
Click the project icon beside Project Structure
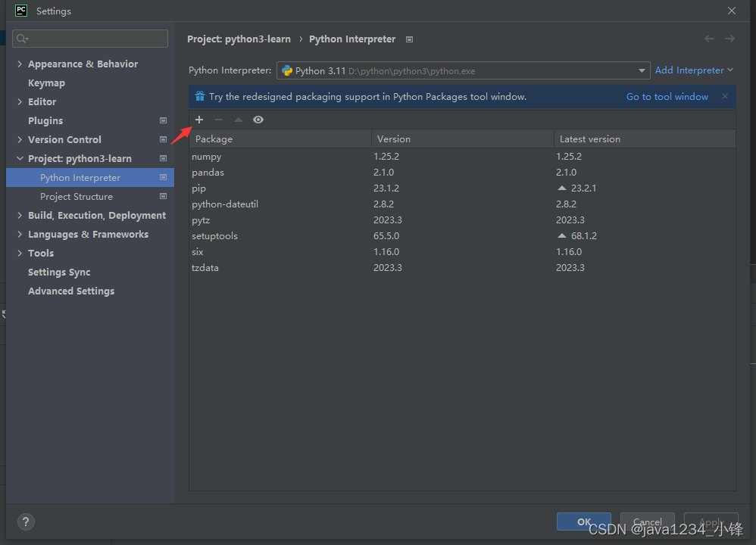point(163,197)
